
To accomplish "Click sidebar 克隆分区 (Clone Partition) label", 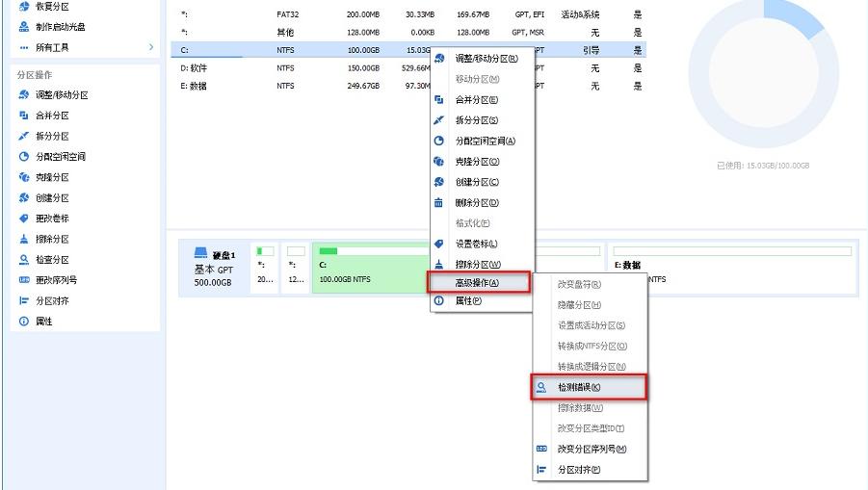I will tap(52, 177).
